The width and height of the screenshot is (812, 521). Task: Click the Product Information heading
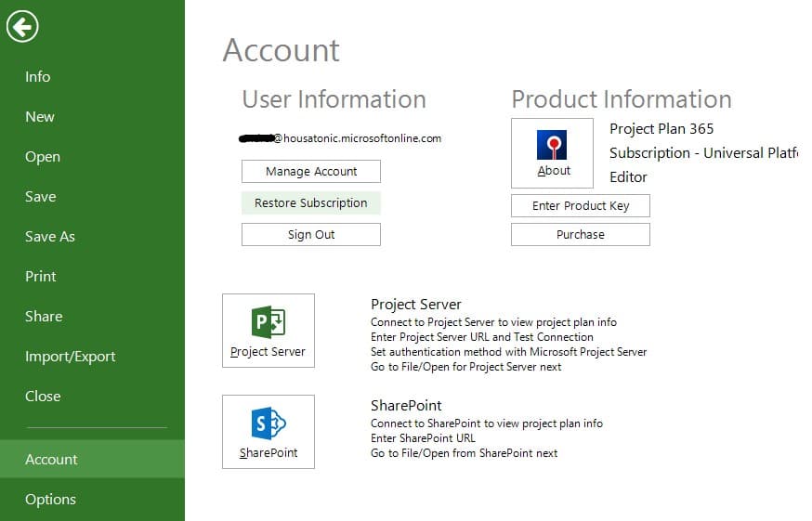pyautogui.click(x=622, y=99)
